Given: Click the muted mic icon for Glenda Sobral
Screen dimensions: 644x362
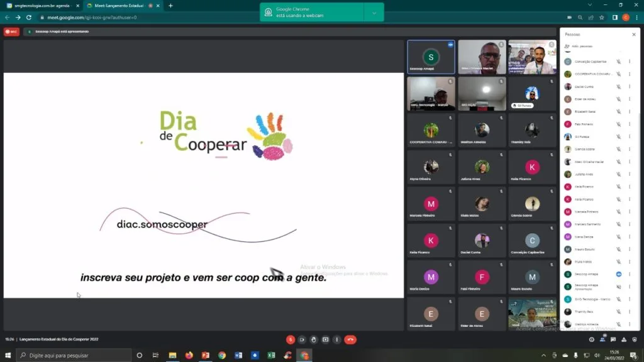Looking at the screenshot, I should tap(619, 149).
